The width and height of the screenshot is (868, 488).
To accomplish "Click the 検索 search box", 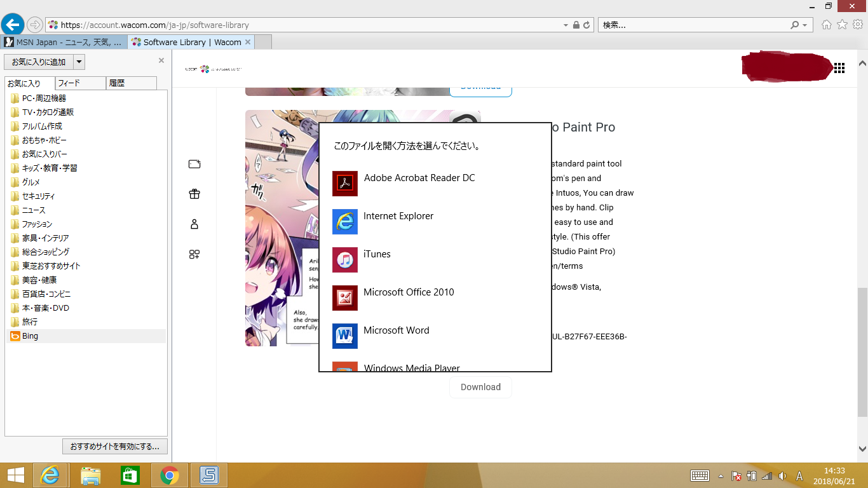I will 694,25.
